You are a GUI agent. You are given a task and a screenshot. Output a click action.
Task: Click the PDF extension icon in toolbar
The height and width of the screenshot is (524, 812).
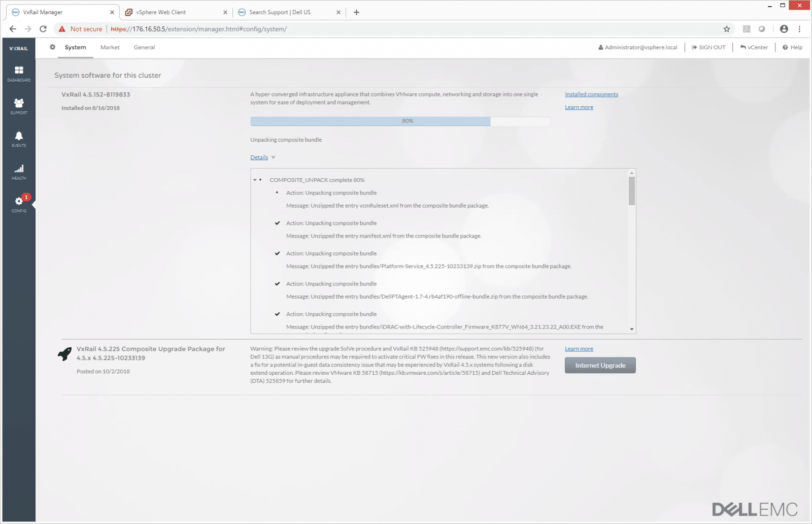[747, 29]
